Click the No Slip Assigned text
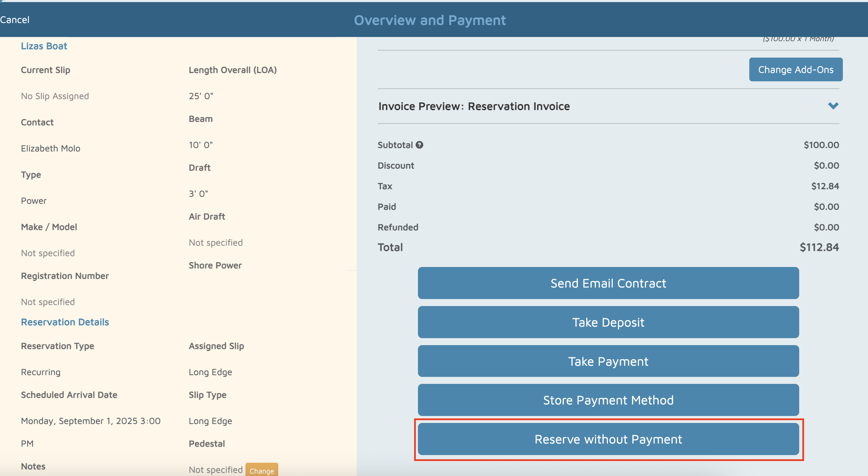868x476 pixels. tap(55, 96)
